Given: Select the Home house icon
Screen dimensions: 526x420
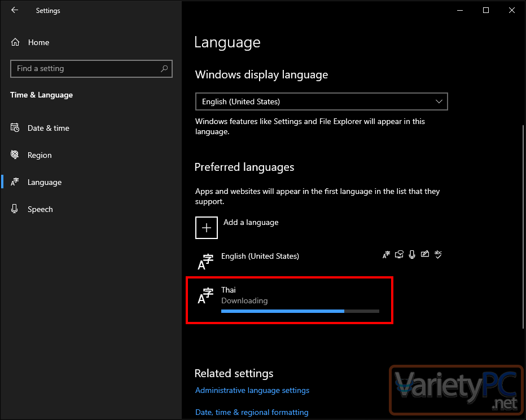Looking at the screenshot, I should tap(15, 42).
